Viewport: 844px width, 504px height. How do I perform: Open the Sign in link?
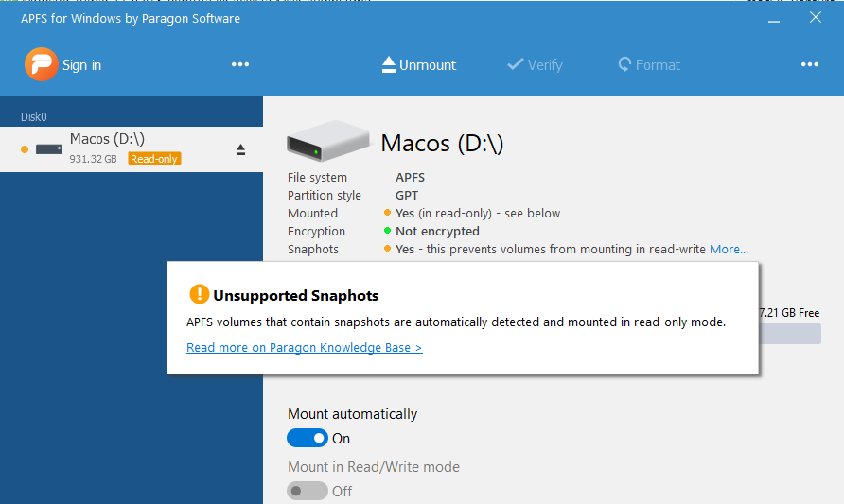click(81, 65)
